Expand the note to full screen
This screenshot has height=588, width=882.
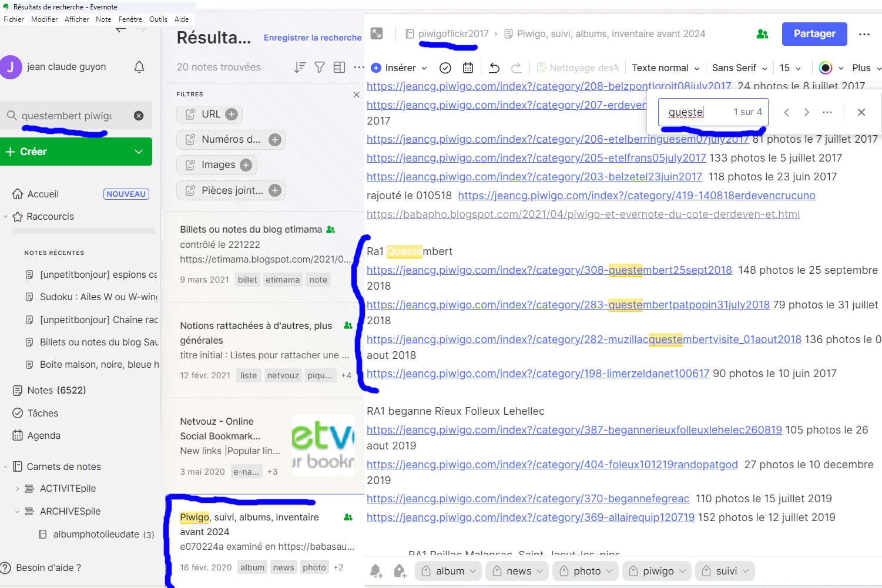coord(377,33)
